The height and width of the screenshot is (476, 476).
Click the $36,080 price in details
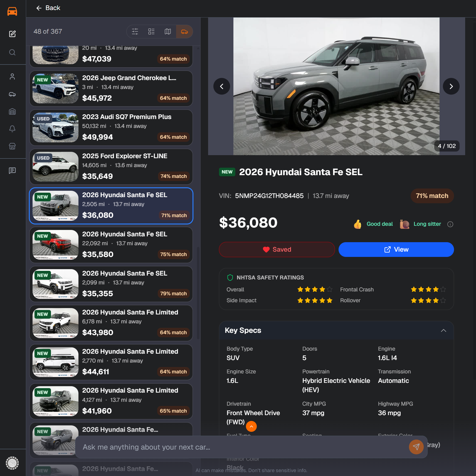(x=248, y=223)
